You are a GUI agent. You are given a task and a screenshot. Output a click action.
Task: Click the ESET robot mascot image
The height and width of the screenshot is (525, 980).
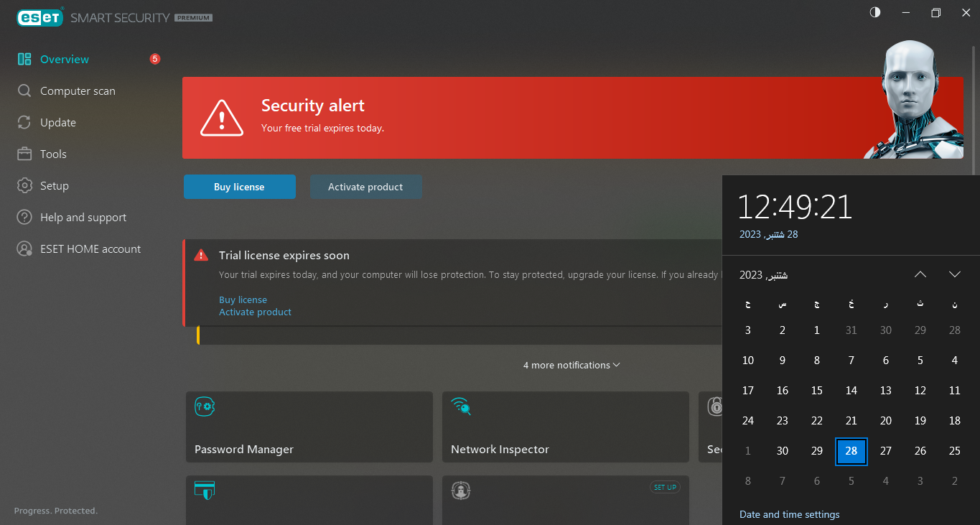coord(913,99)
